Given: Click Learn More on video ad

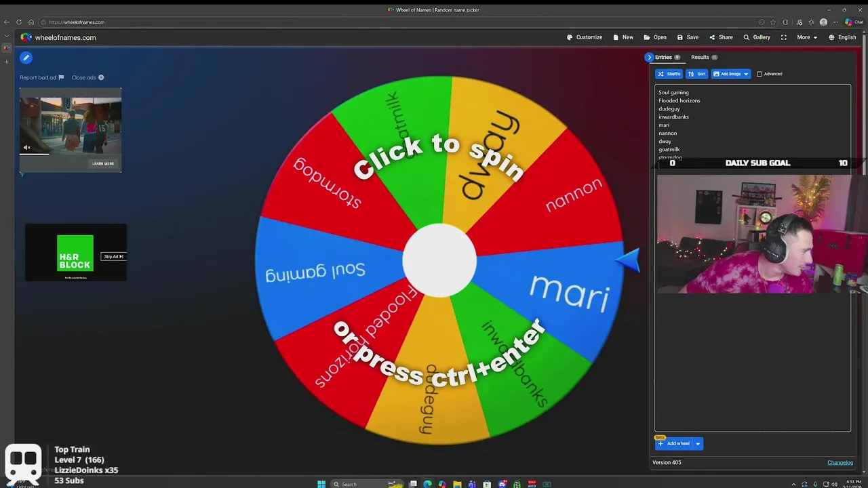Looking at the screenshot, I should pos(103,163).
